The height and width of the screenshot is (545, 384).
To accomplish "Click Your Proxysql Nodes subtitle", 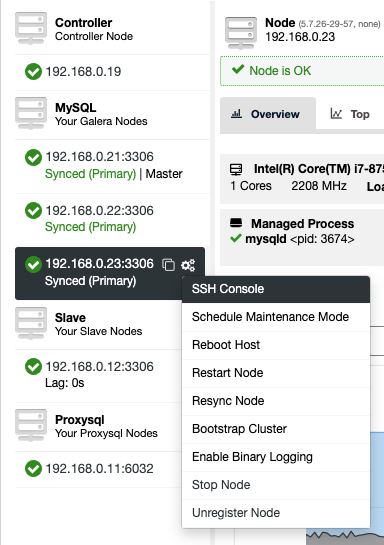I will (106, 433).
